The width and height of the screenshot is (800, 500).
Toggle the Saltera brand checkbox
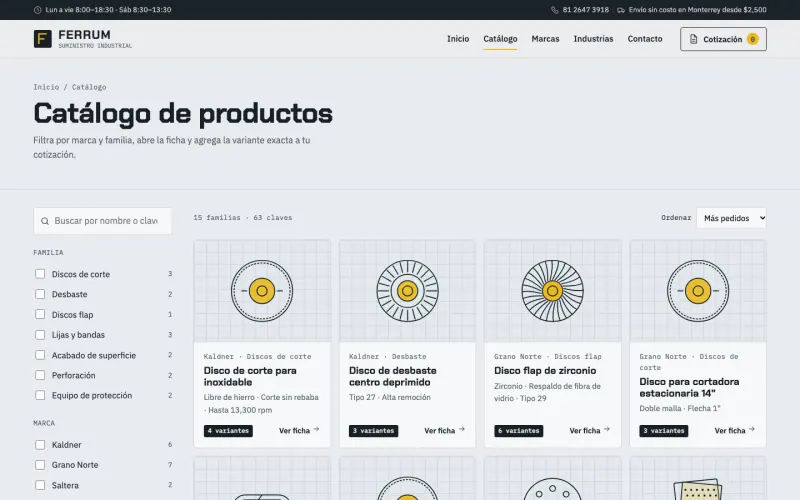click(x=40, y=485)
